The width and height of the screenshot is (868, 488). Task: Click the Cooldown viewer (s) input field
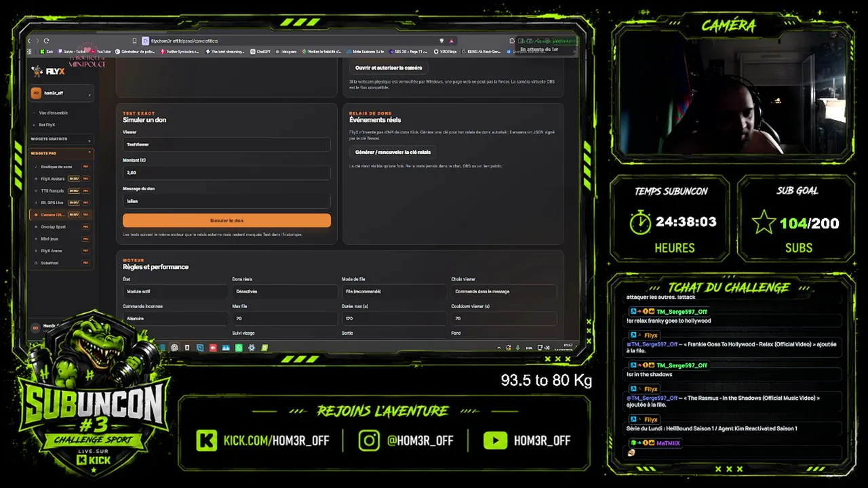(504, 319)
